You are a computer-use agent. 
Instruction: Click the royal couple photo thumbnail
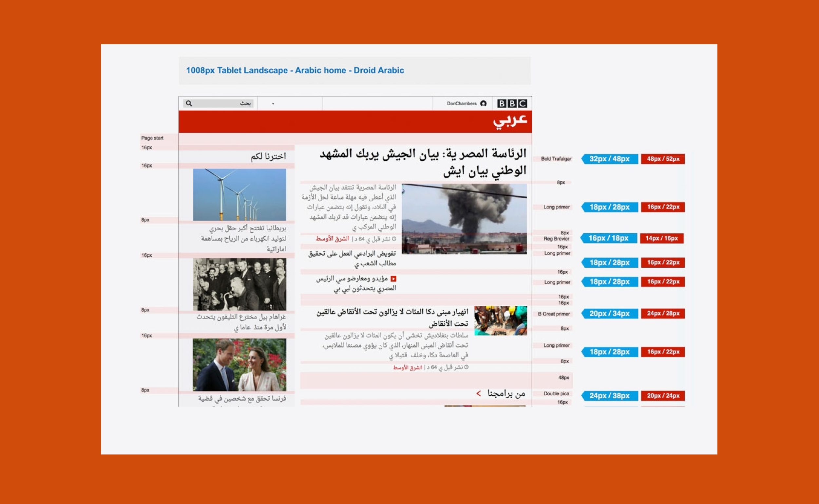[239, 365]
